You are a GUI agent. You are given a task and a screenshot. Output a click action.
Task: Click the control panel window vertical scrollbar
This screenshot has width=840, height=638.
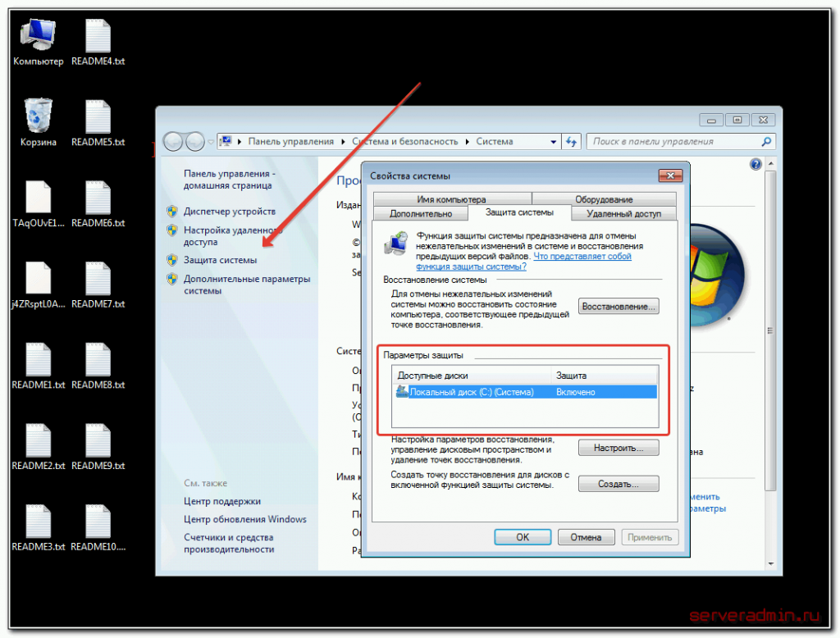click(769, 328)
